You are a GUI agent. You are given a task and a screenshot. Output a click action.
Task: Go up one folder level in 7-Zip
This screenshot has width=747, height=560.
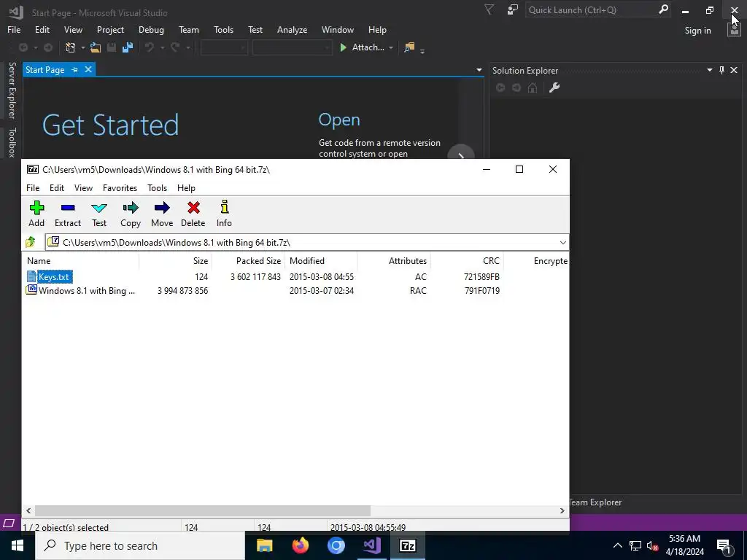(x=31, y=242)
